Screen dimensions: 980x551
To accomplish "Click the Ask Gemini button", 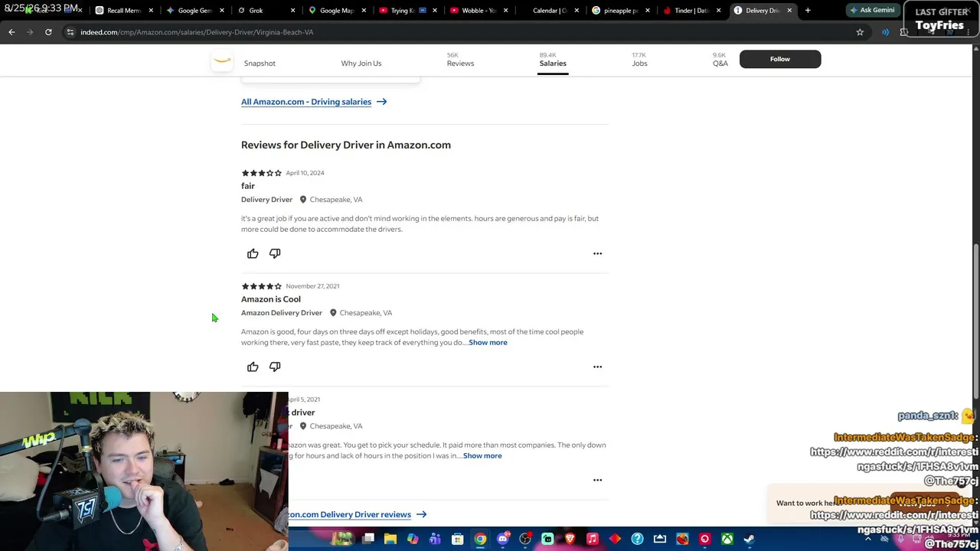I will (871, 11).
